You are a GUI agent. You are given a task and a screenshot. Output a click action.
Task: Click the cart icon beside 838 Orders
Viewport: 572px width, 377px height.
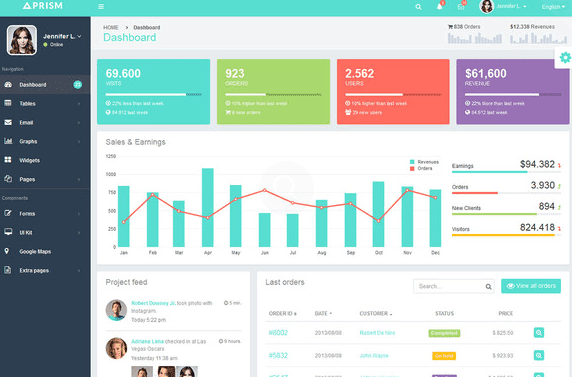[450, 27]
